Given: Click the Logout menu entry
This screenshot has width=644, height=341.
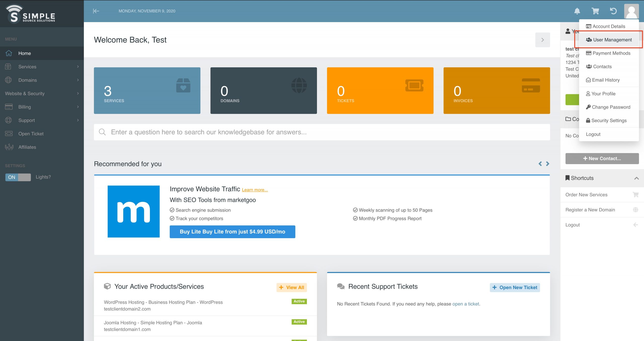Looking at the screenshot, I should (593, 134).
